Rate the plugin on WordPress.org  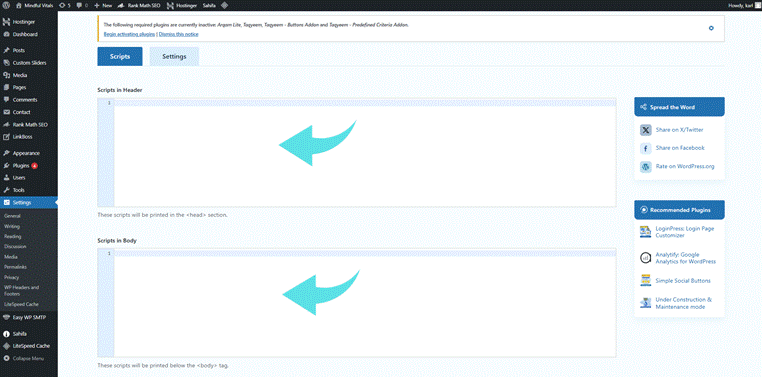[685, 166]
